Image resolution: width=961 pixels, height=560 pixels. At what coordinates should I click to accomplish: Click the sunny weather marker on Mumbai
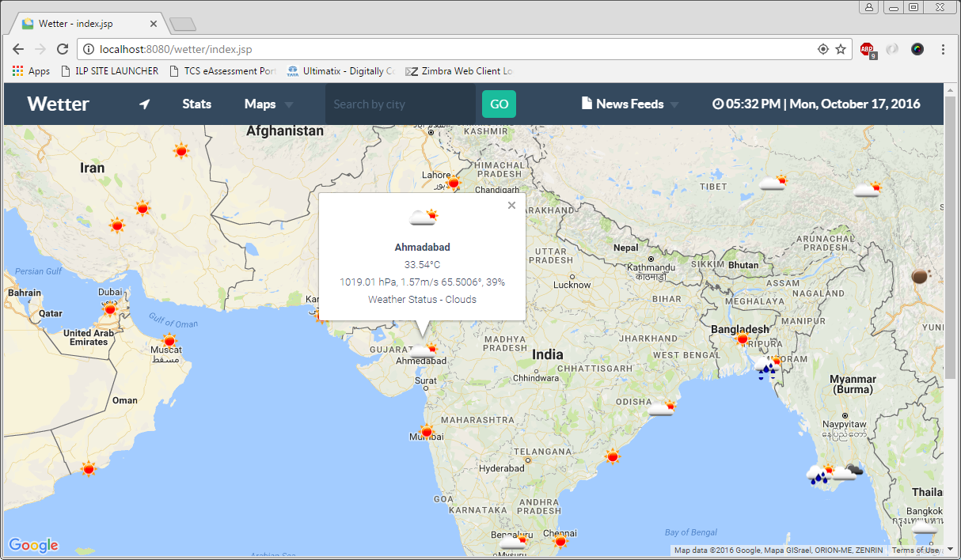coord(427,432)
